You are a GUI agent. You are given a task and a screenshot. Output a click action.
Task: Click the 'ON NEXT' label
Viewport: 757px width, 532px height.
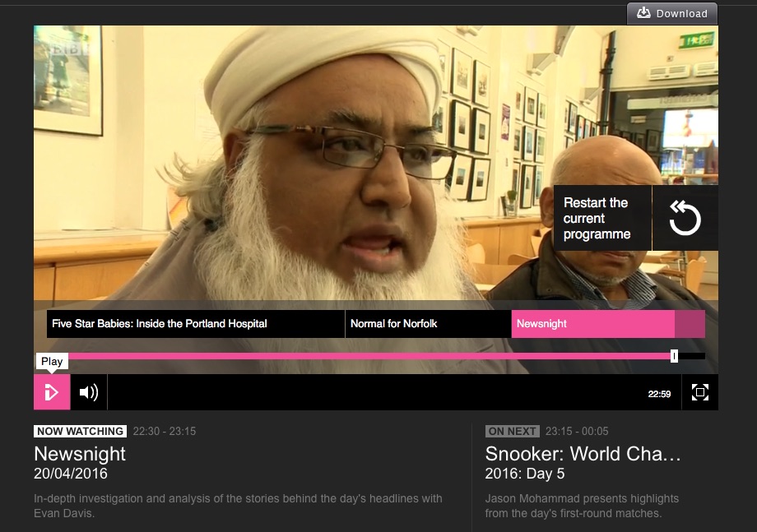(512, 431)
